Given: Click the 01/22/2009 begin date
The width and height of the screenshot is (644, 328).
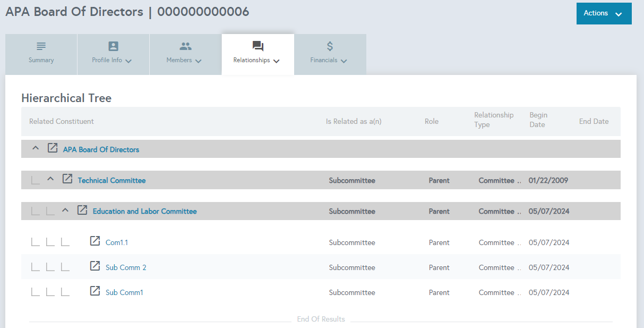Looking at the screenshot, I should 548,181.
